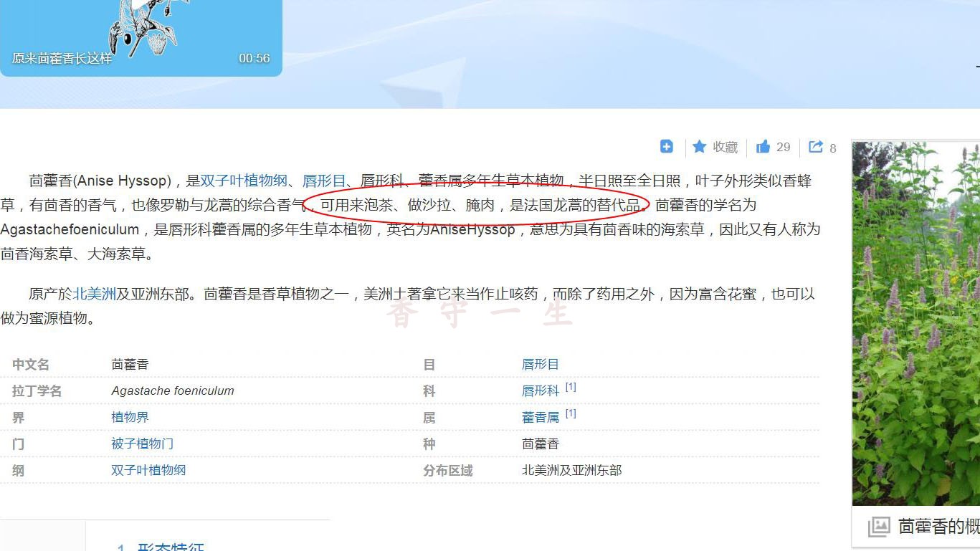
Task: Open the image gallery icon beside 茴藿香的概
Action: (x=879, y=527)
